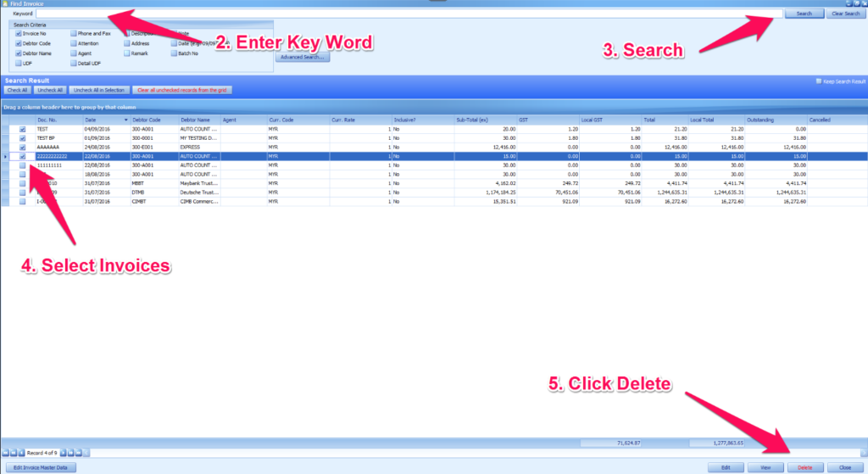Check the DTMB invoice row checkbox

23,192
